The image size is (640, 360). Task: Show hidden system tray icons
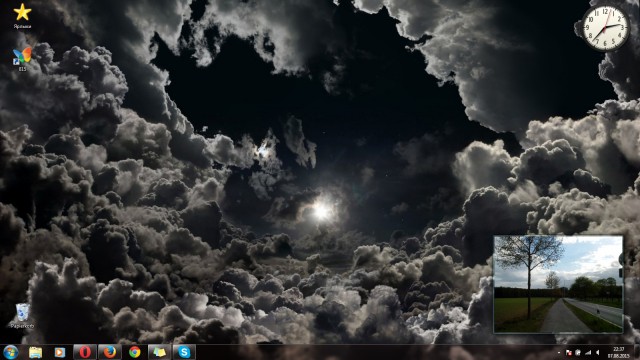pyautogui.click(x=559, y=352)
